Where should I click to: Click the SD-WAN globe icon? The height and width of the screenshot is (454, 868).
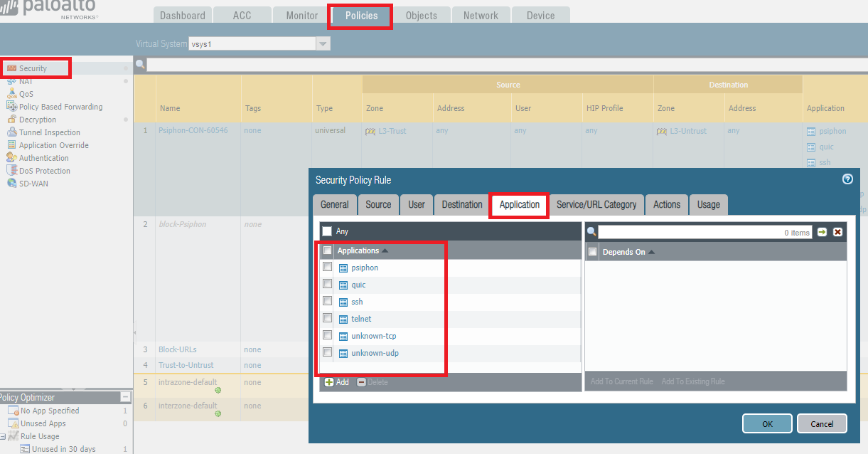coord(12,184)
